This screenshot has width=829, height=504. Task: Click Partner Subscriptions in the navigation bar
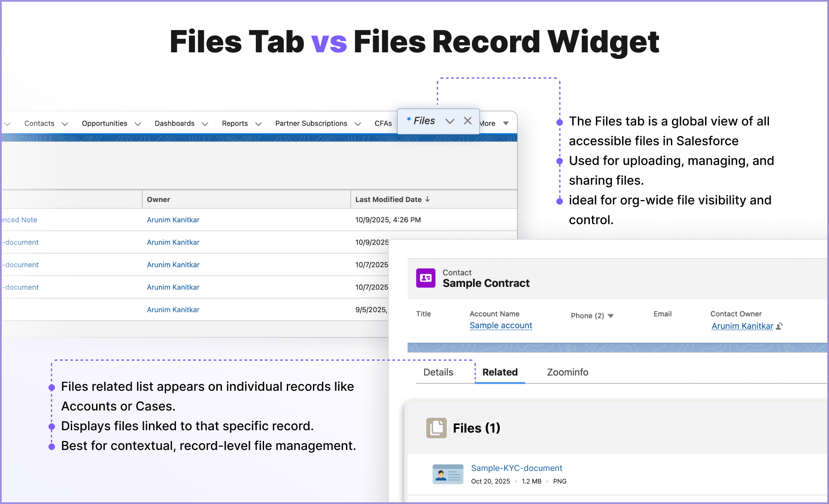point(311,123)
